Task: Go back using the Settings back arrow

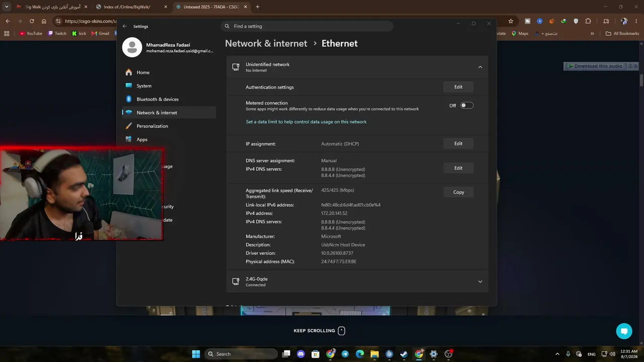Action: tap(125, 26)
